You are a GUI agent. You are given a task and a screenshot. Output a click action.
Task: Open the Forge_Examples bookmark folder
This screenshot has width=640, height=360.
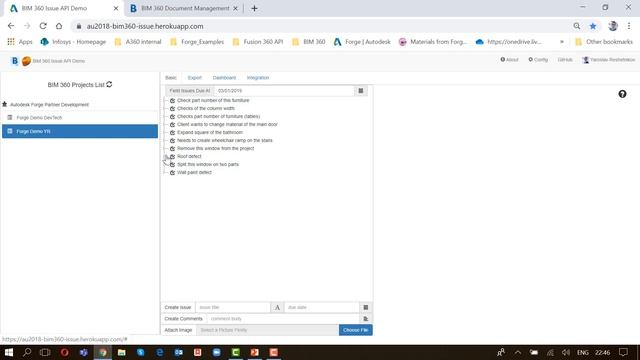197,42
